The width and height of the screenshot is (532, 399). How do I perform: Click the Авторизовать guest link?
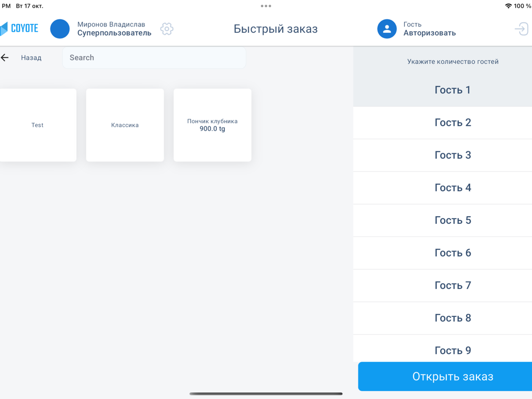coord(429,33)
